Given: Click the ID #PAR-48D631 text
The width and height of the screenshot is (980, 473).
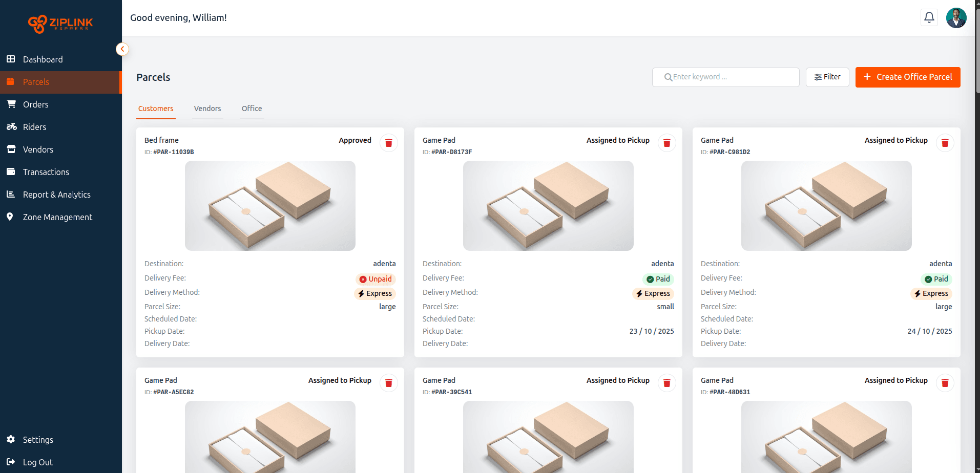Looking at the screenshot, I should [x=725, y=392].
